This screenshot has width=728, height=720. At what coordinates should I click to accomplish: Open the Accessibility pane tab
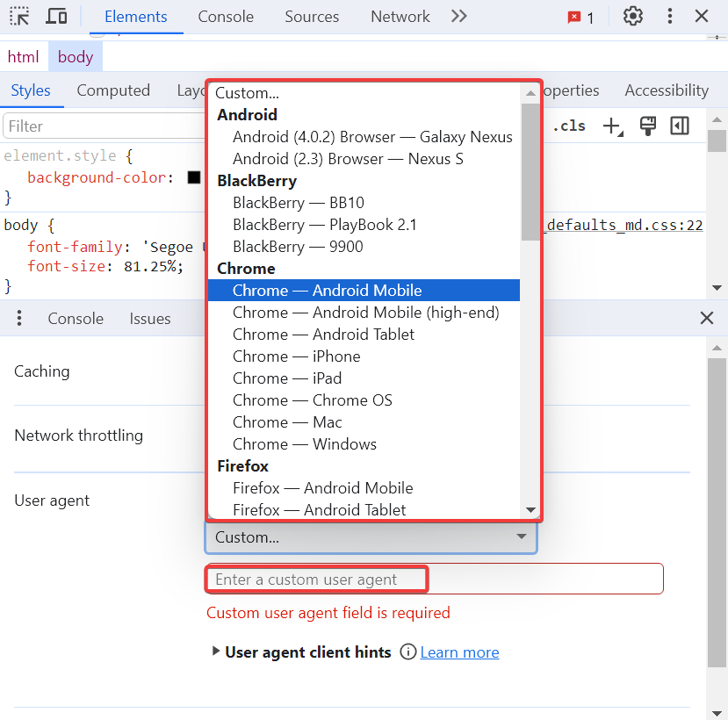tap(667, 90)
